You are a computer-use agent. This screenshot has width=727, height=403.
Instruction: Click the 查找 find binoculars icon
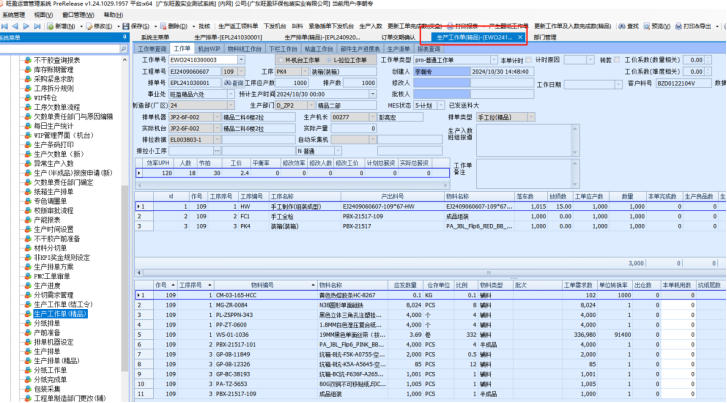622,26
